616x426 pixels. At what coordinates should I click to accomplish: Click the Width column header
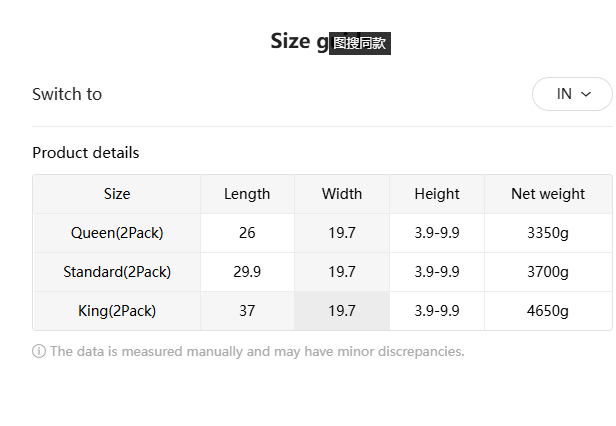342,194
